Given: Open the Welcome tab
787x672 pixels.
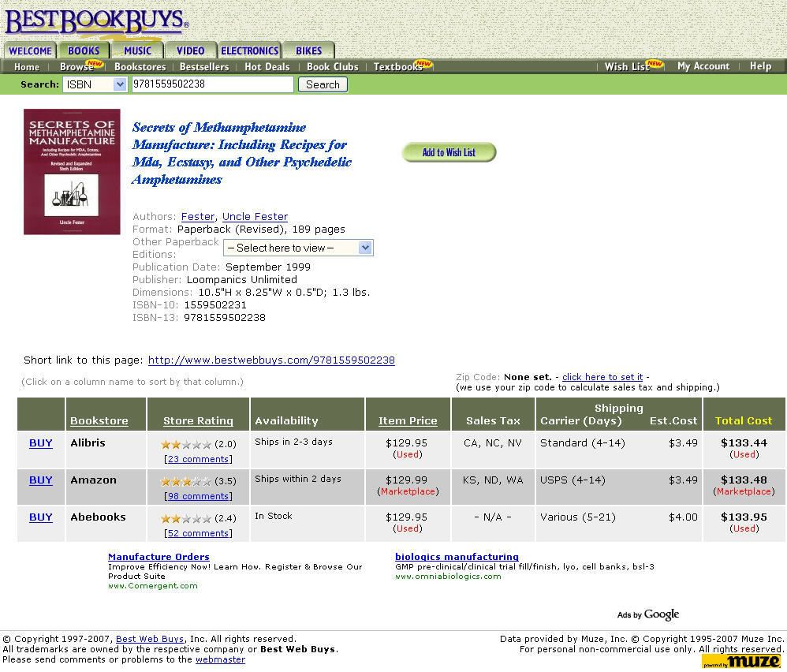Looking at the screenshot, I should pyautogui.click(x=30, y=50).
